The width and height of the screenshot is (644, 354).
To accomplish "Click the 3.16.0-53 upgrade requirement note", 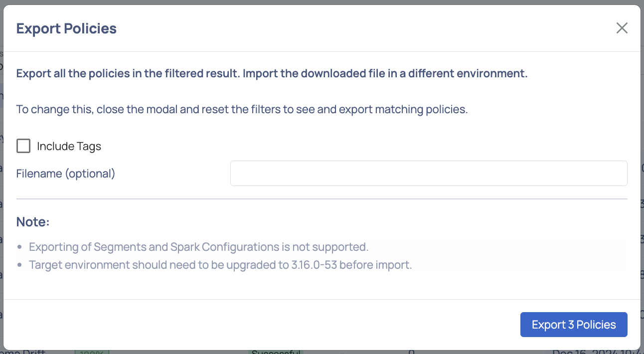I will tap(220, 265).
